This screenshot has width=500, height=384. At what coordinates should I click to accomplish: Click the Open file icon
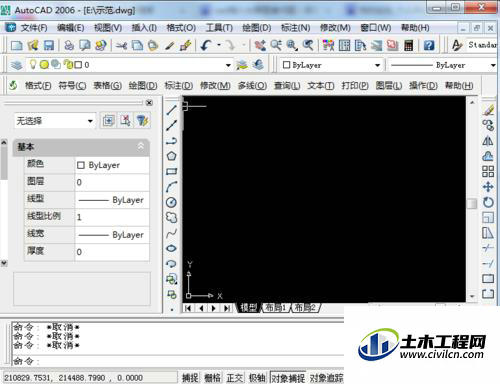pyautogui.click(x=33, y=45)
